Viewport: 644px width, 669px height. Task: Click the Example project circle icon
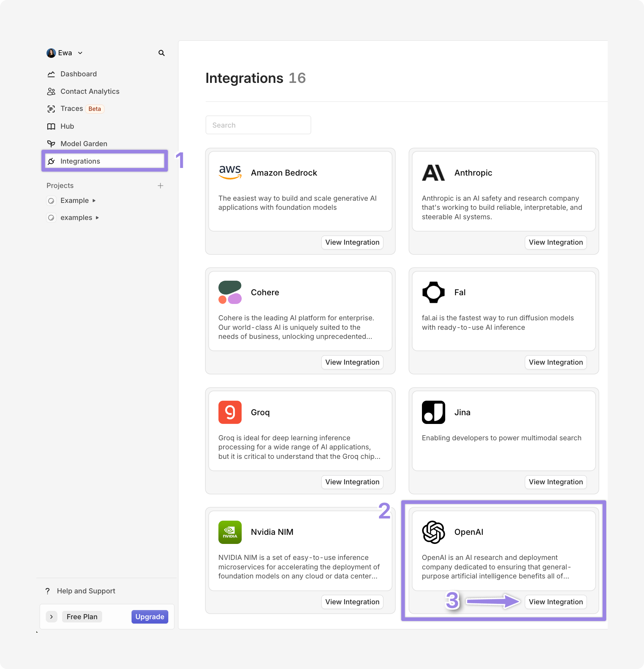pyautogui.click(x=51, y=201)
